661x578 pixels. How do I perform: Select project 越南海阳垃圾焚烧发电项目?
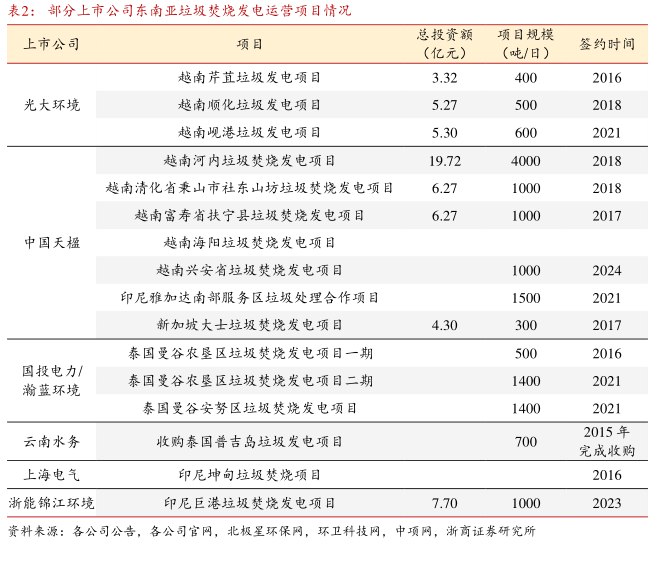pos(250,243)
